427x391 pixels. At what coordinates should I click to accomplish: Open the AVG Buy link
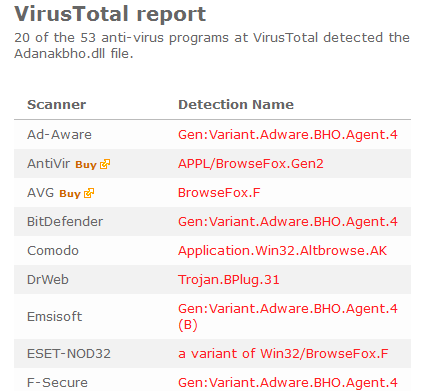[x=70, y=194]
